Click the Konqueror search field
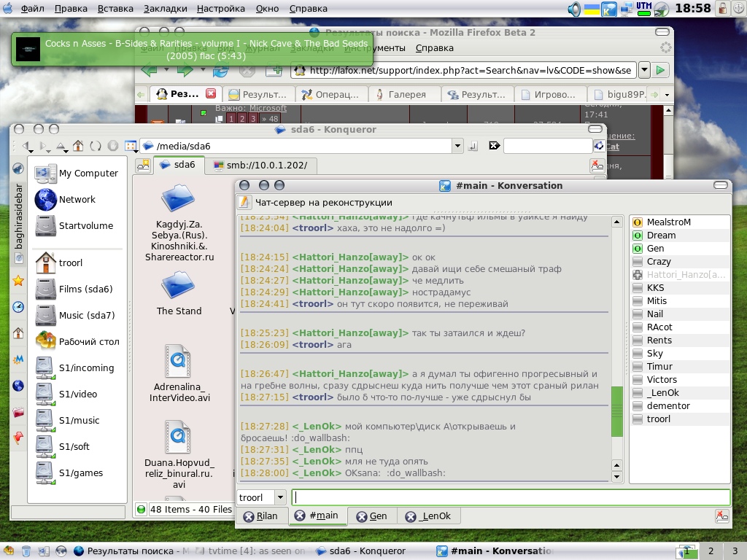747x560 pixels. (x=548, y=146)
